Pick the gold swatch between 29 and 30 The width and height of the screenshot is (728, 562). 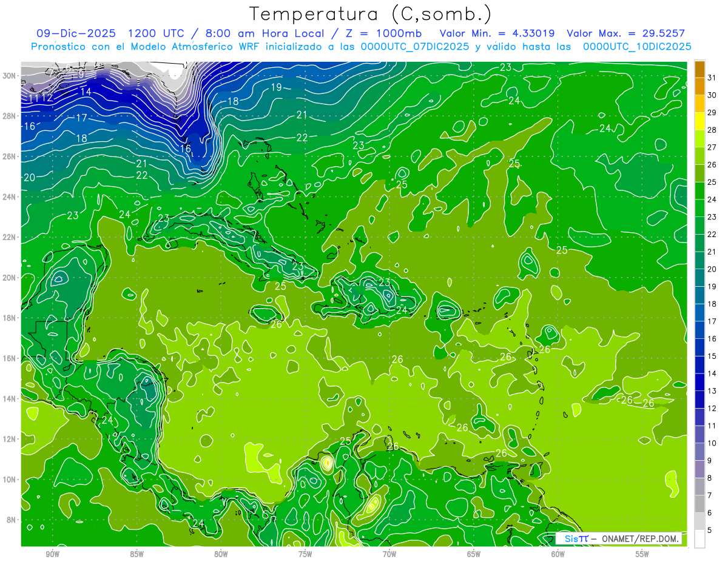[x=699, y=104]
